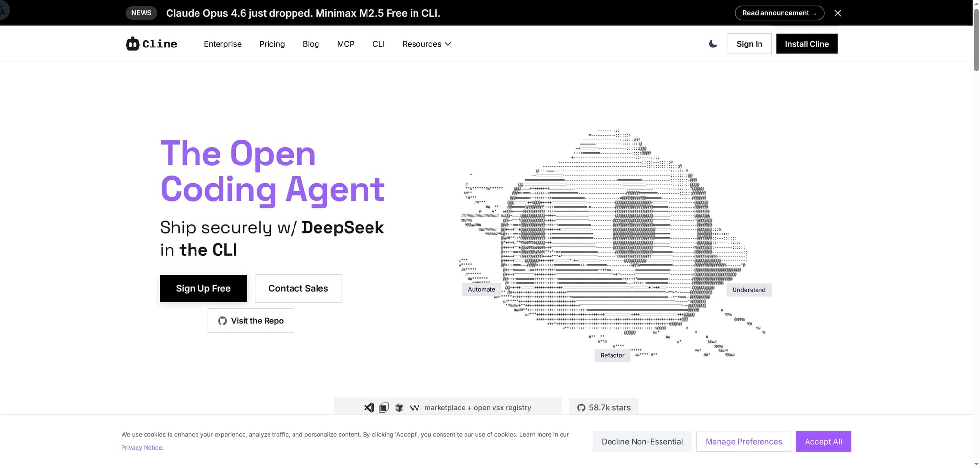Screen dimensions: 980x468
Task: Click the Windsurf wave icon
Action: pos(415,408)
